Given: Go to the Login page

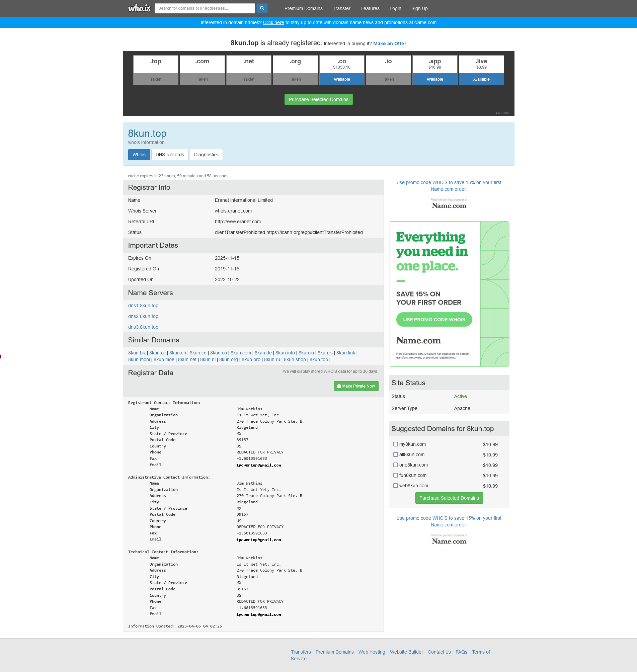Looking at the screenshot, I should click(395, 8).
